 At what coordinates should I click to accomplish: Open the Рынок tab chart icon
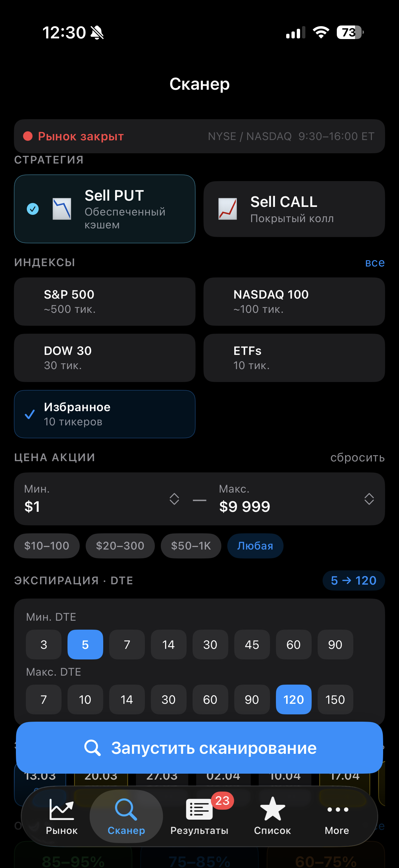point(62,809)
